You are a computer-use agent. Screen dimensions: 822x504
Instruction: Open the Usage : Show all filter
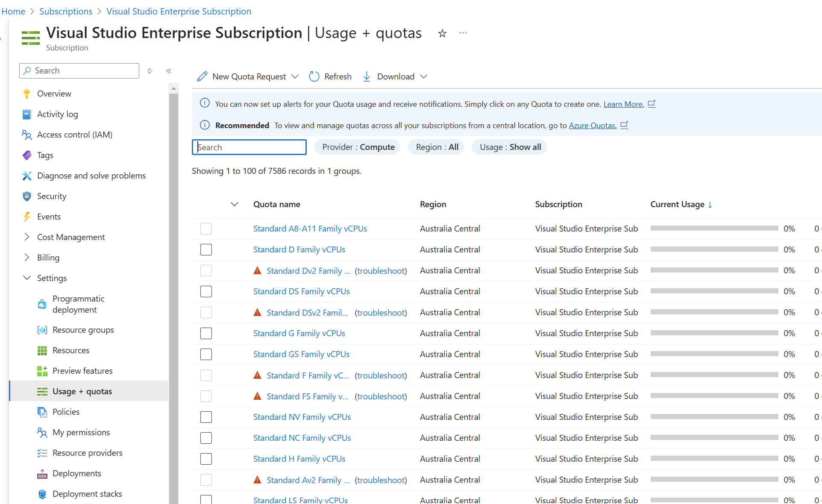[x=510, y=147]
